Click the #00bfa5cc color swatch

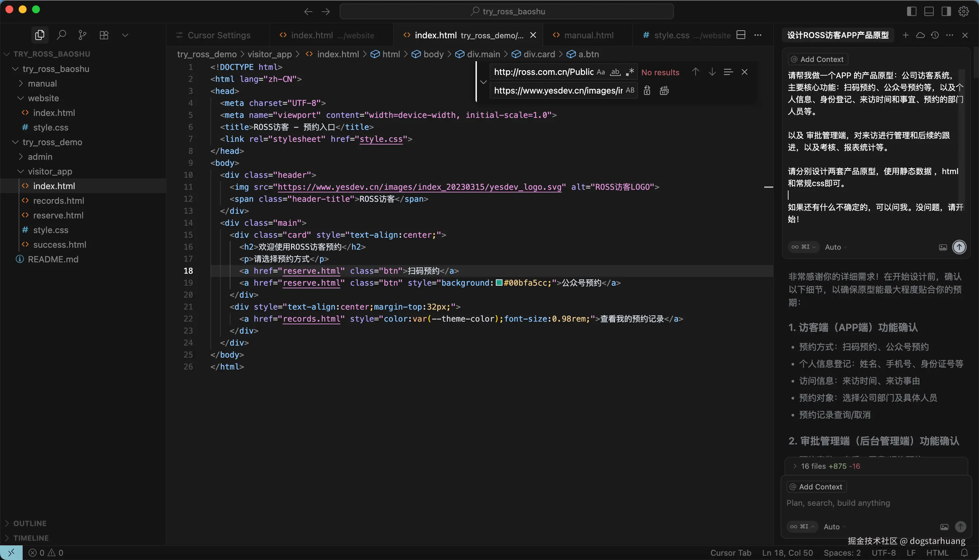coord(499,283)
